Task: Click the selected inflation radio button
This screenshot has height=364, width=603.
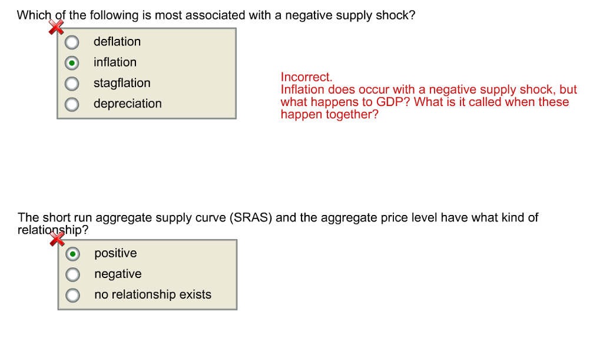Action: coord(71,62)
